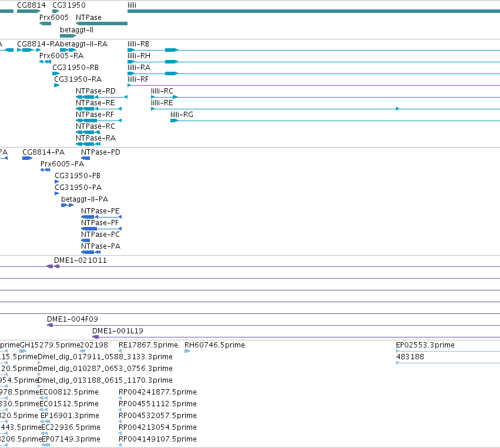Screen dimensions: 500x448
Task: Click the NTPase-PE protein label
Action: [100, 211]
